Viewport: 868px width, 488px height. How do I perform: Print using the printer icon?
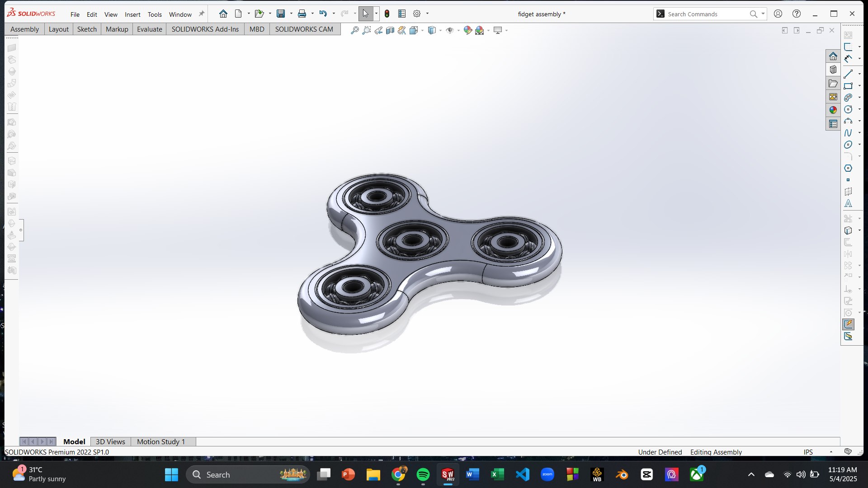(x=302, y=14)
